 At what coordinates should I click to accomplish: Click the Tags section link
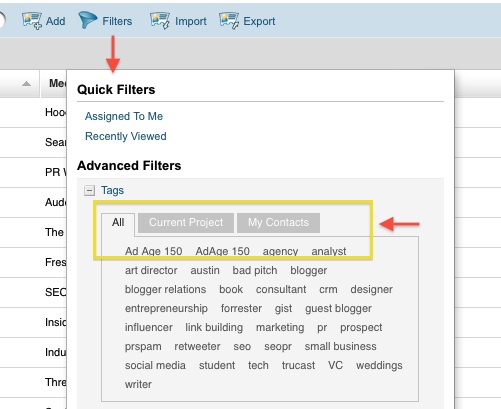[112, 190]
